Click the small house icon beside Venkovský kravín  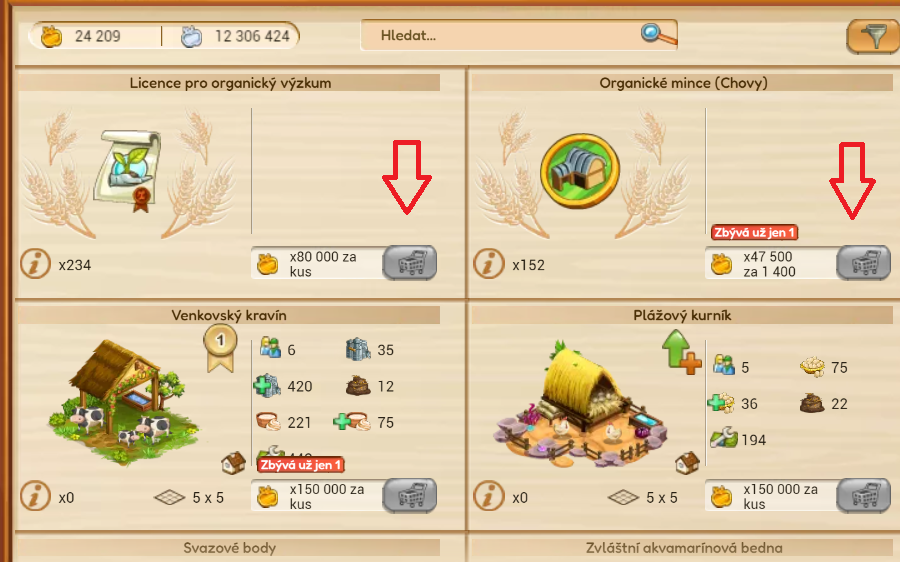[x=233, y=463]
